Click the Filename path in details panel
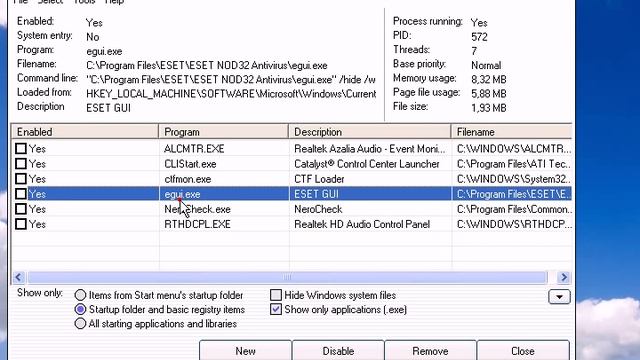This screenshot has height=360, width=640. (207, 65)
